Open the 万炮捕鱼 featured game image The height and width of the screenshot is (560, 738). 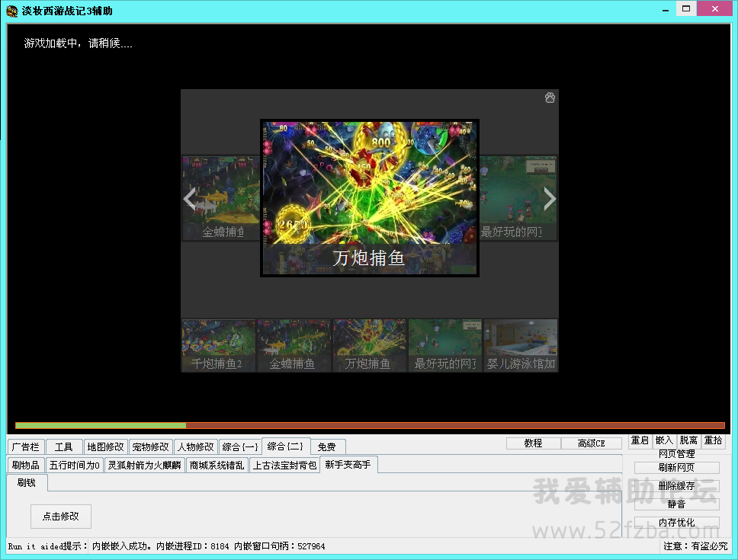(370, 198)
